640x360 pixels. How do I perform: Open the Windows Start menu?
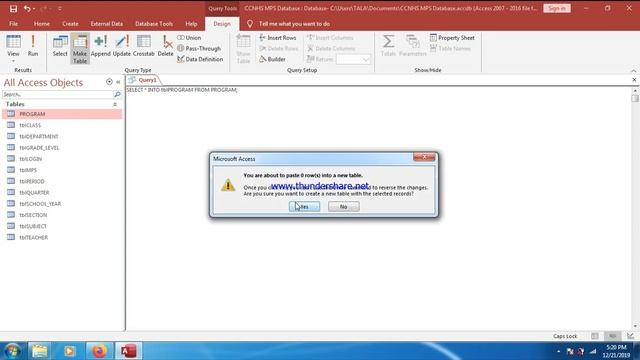pyautogui.click(x=12, y=351)
